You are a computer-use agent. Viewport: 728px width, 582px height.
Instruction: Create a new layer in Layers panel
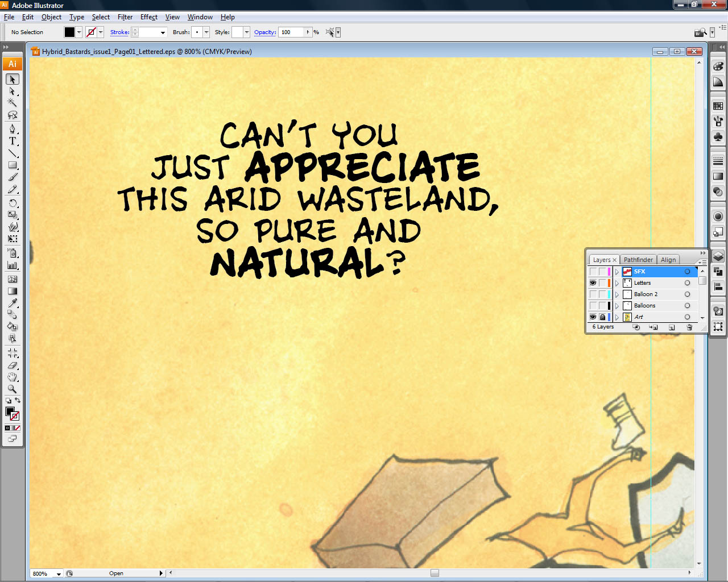(672, 327)
